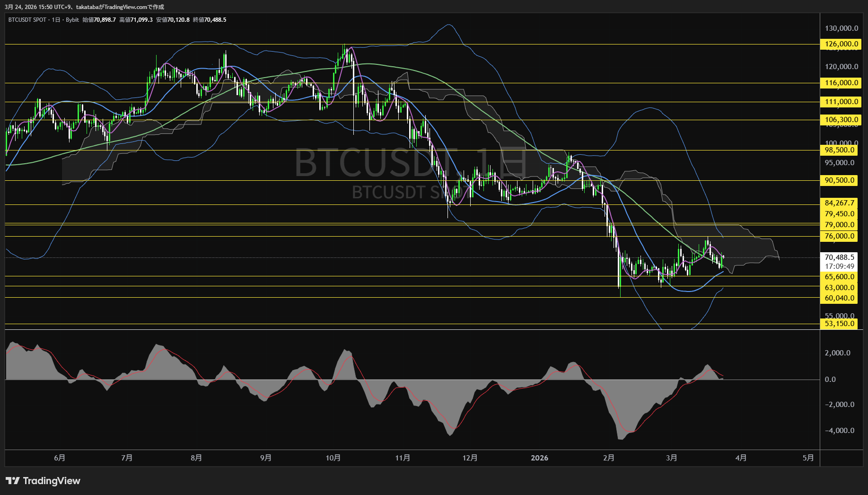The image size is (868, 495).
Task: Click the closing value 終値 70,488.5 in legend
Action: tap(210, 20)
